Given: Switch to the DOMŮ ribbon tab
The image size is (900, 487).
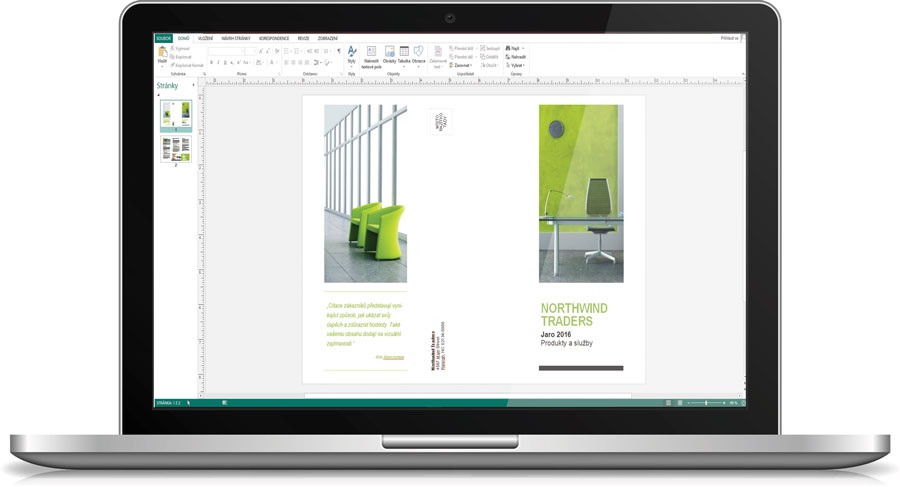Looking at the screenshot, I should point(184,38).
